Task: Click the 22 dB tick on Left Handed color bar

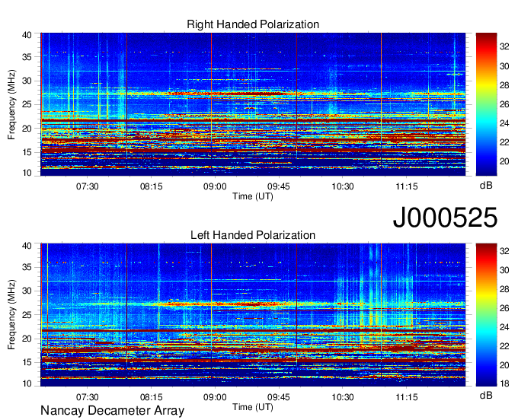Action: point(504,346)
